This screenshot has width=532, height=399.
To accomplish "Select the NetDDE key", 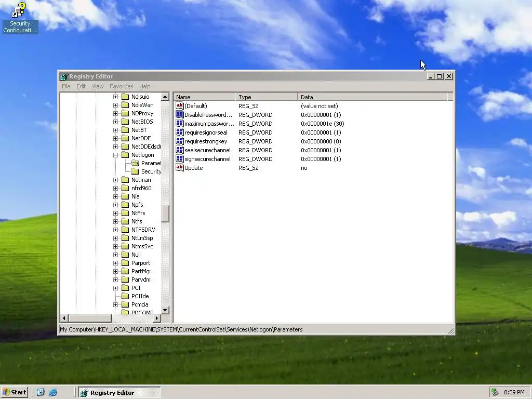I will (x=141, y=138).
